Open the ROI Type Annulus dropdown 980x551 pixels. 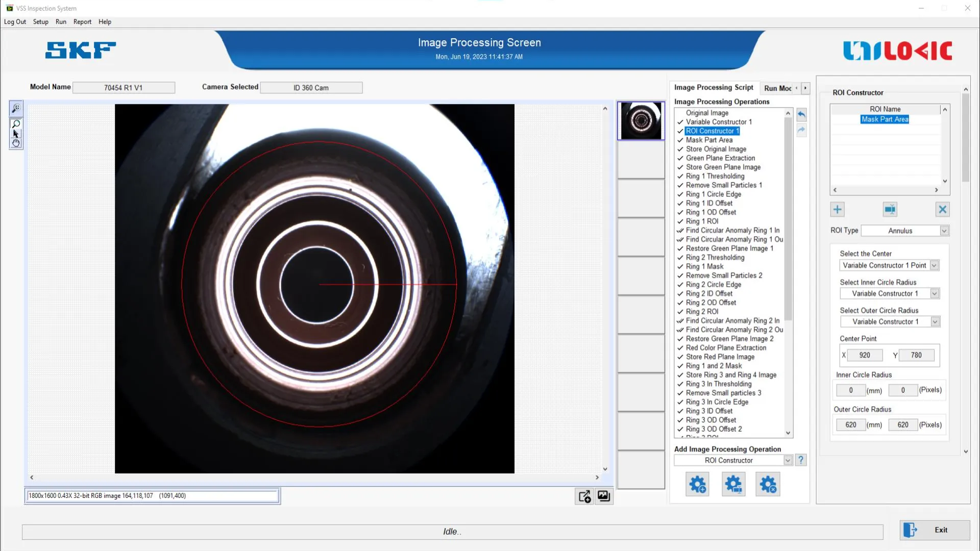click(944, 231)
